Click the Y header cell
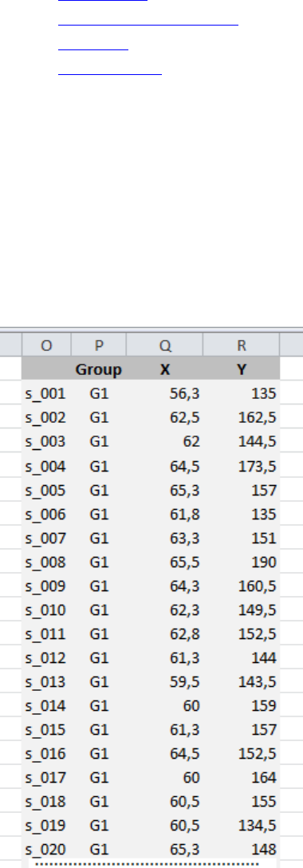 pyautogui.click(x=242, y=369)
